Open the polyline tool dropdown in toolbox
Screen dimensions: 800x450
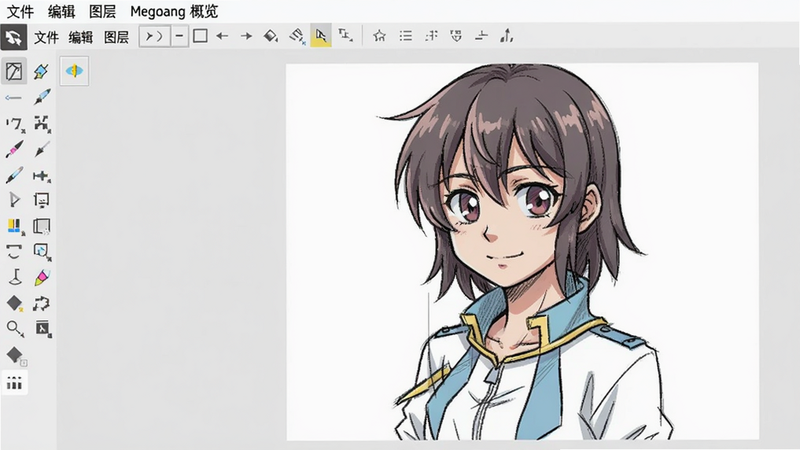tap(15, 124)
